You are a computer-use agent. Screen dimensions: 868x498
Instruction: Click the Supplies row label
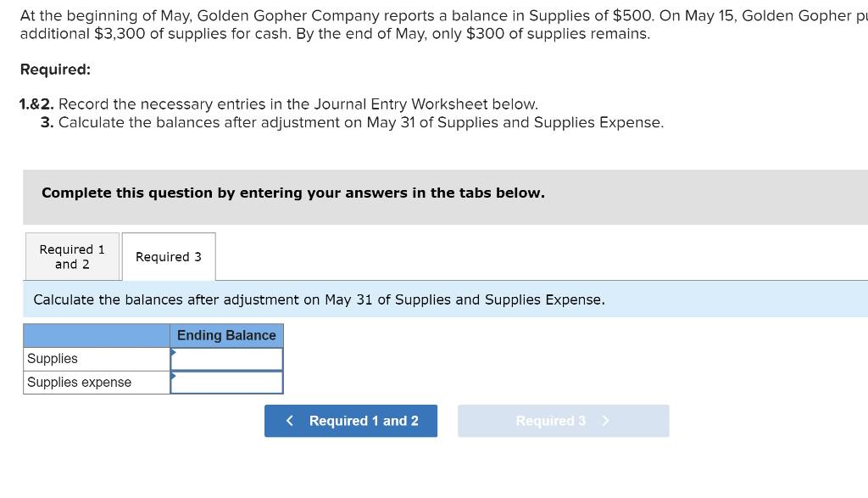(53, 358)
